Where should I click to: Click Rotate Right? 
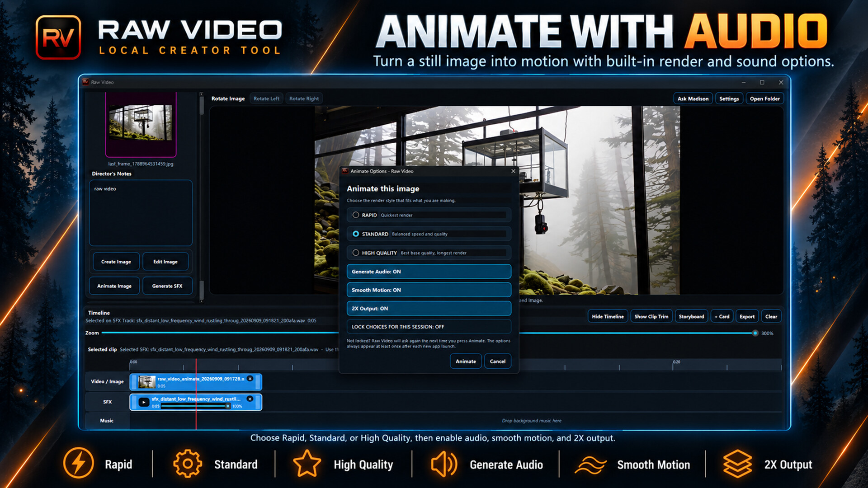304,99
